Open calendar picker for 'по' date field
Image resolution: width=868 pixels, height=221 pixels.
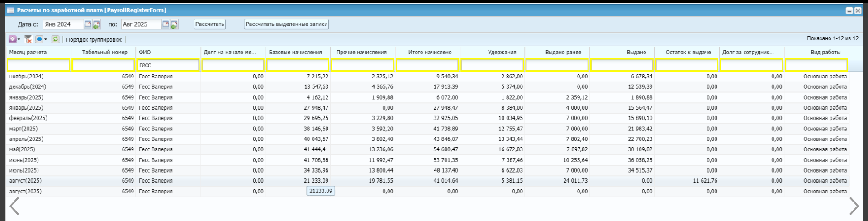(166, 24)
